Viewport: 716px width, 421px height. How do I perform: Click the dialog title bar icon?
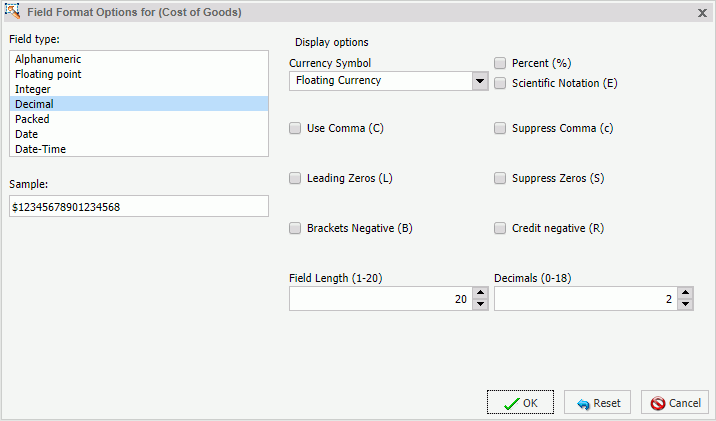click(x=12, y=12)
